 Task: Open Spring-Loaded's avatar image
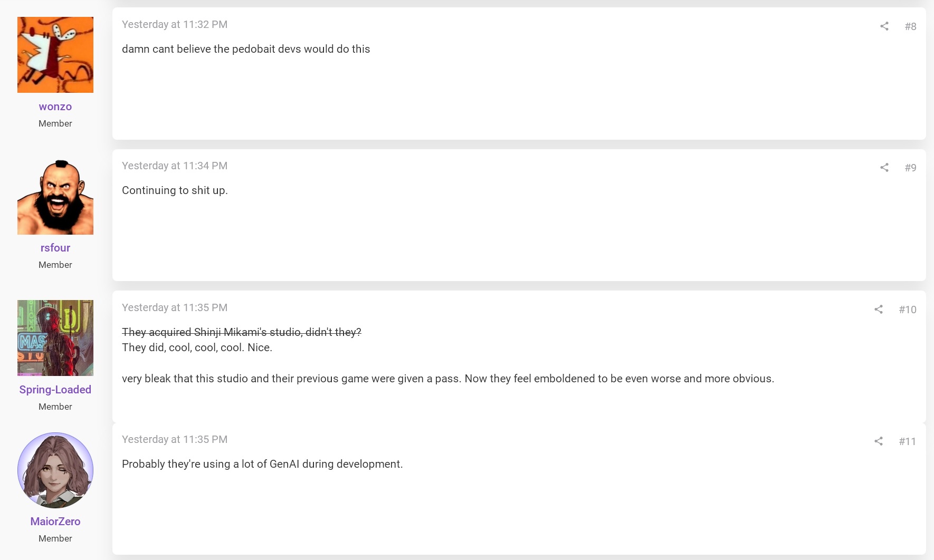pyautogui.click(x=55, y=338)
